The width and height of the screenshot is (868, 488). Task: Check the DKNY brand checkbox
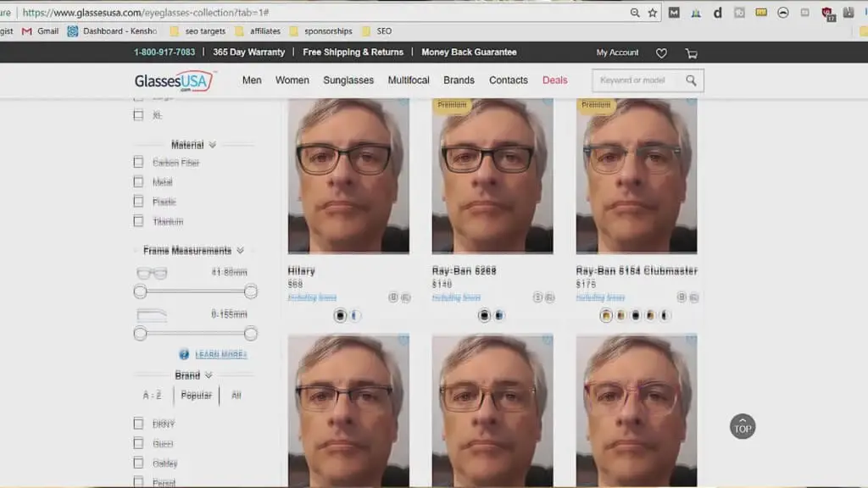(138, 424)
